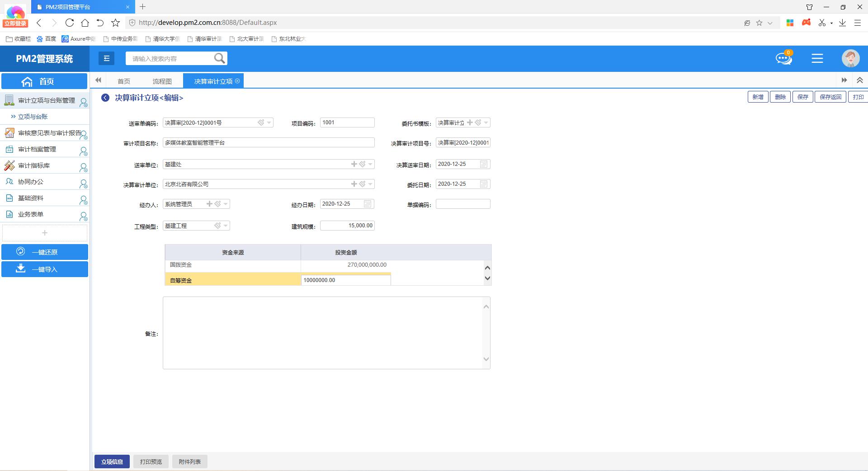Select 审计档案管理 in sidebar

click(x=37, y=149)
